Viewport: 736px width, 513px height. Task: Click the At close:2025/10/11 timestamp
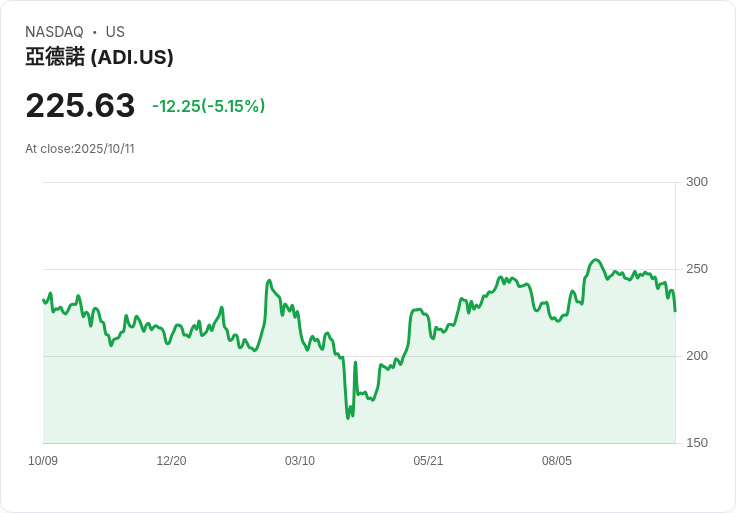coord(80,149)
